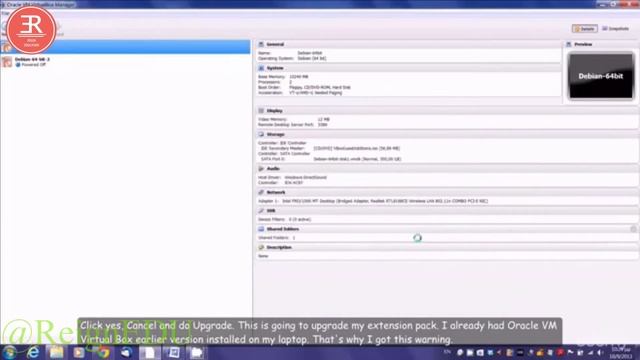Open the media player taskbar icon
Viewport: 640px width, 360px height.
tap(79, 352)
